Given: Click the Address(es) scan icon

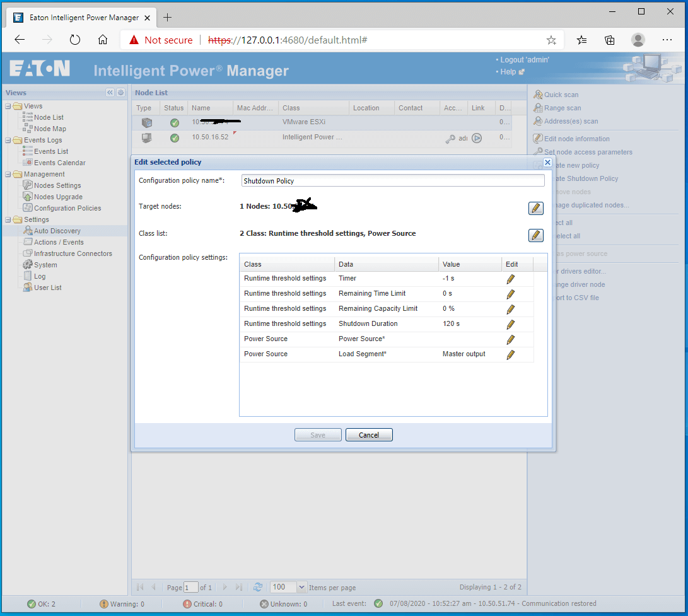Looking at the screenshot, I should (539, 121).
